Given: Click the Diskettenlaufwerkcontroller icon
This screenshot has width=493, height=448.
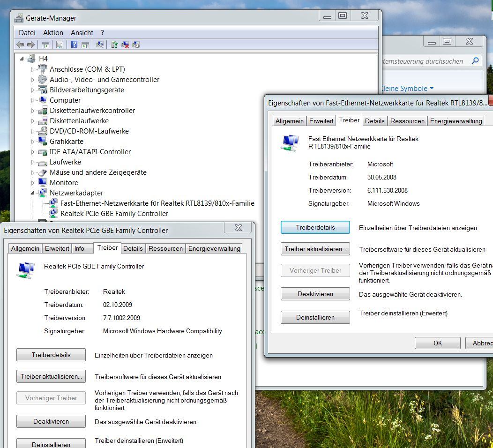Looking at the screenshot, I should coord(43,110).
